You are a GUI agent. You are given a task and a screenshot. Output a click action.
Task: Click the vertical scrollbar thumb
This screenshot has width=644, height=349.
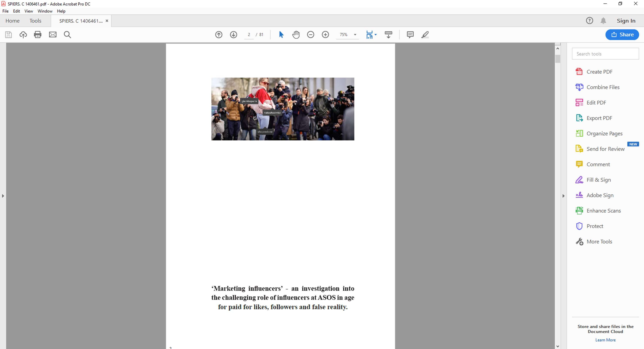558,59
